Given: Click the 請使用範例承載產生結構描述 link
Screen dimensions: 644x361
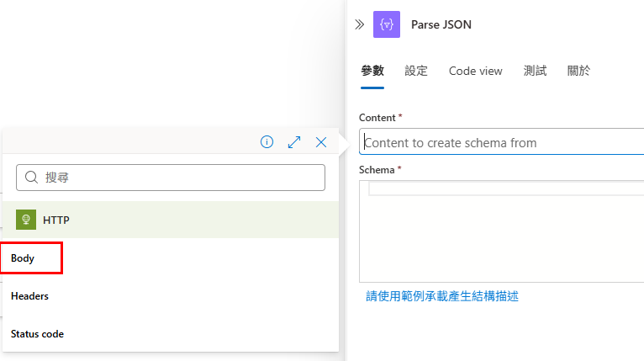Looking at the screenshot, I should coord(442,296).
